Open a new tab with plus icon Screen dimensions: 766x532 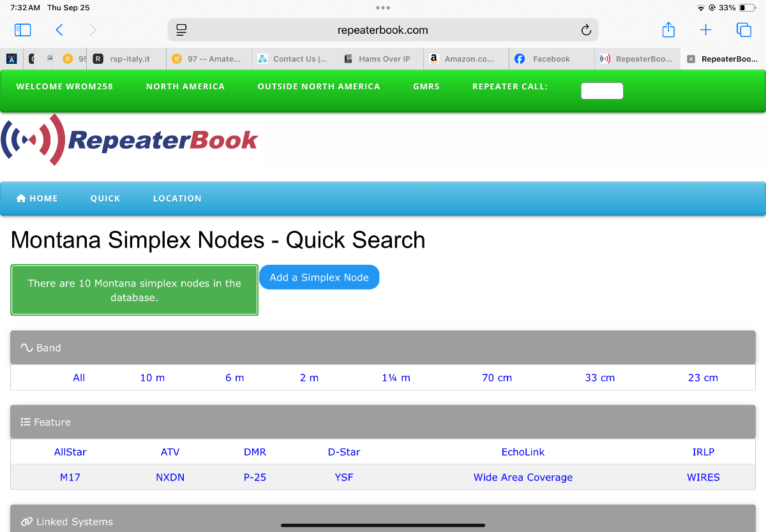[705, 30]
